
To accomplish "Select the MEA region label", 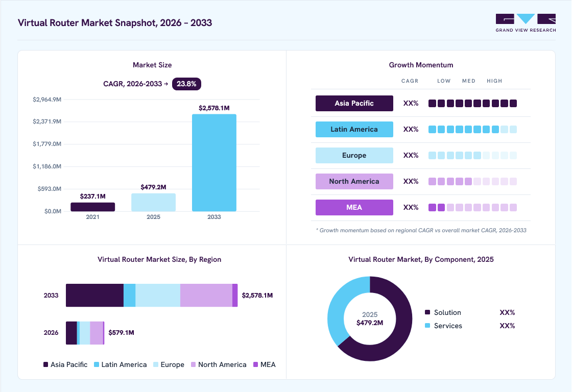I will point(354,208).
